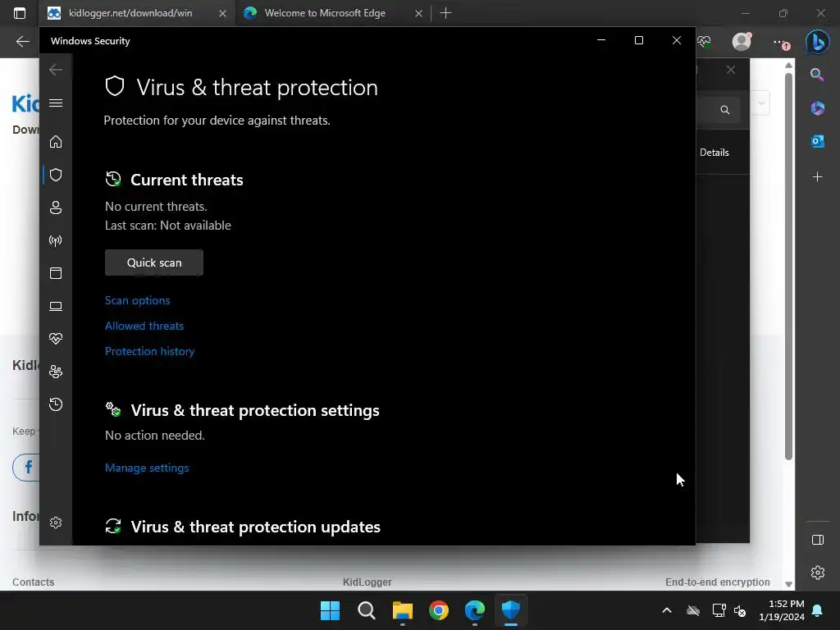Open Outlook sidebar icon
Image resolution: width=840 pixels, height=630 pixels.
click(x=817, y=141)
